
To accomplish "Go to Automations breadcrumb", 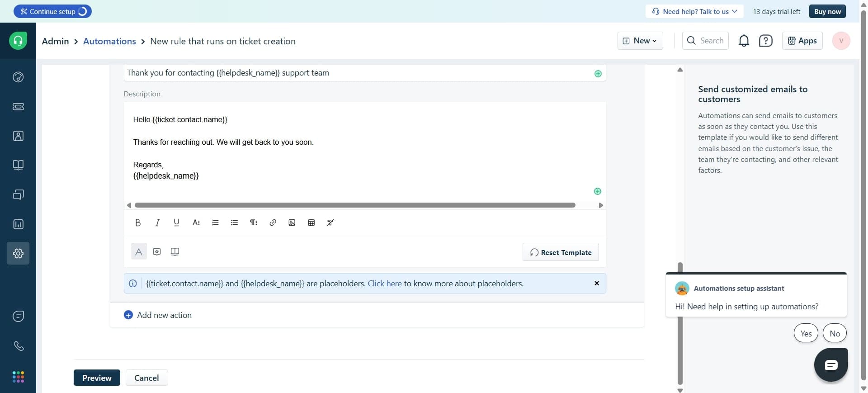I will click(x=109, y=41).
